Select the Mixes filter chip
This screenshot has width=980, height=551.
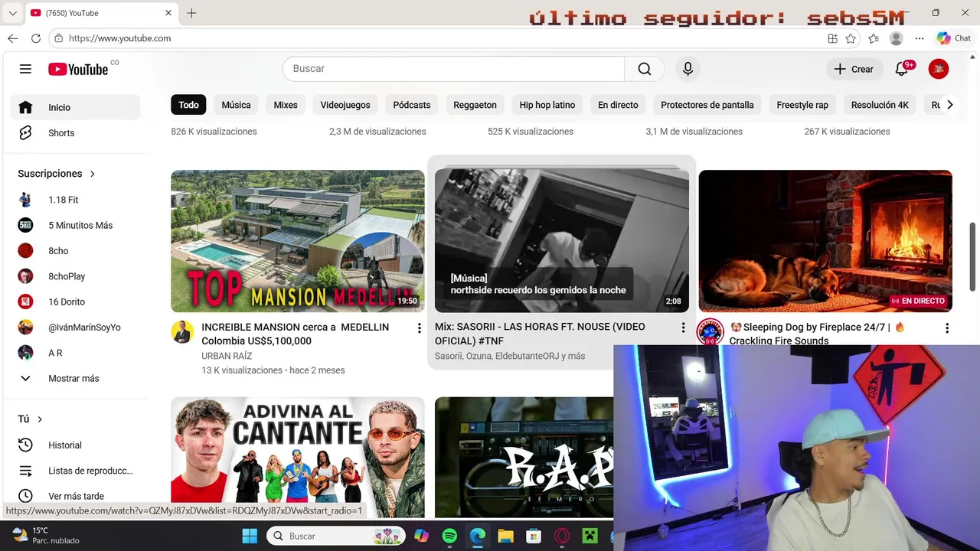pyautogui.click(x=286, y=105)
